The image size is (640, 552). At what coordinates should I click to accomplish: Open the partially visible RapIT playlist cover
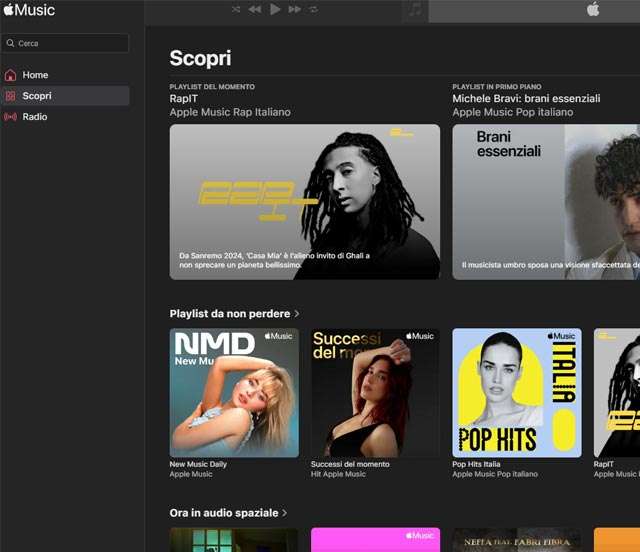[617, 393]
